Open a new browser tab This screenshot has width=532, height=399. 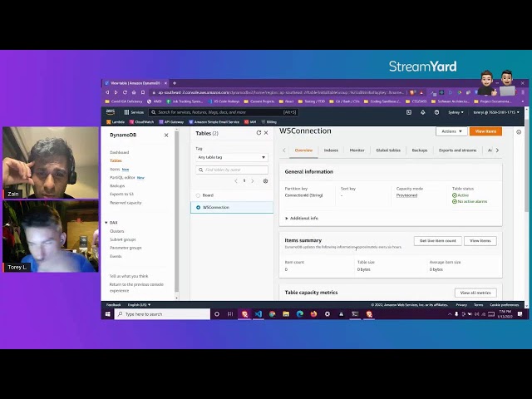175,83
